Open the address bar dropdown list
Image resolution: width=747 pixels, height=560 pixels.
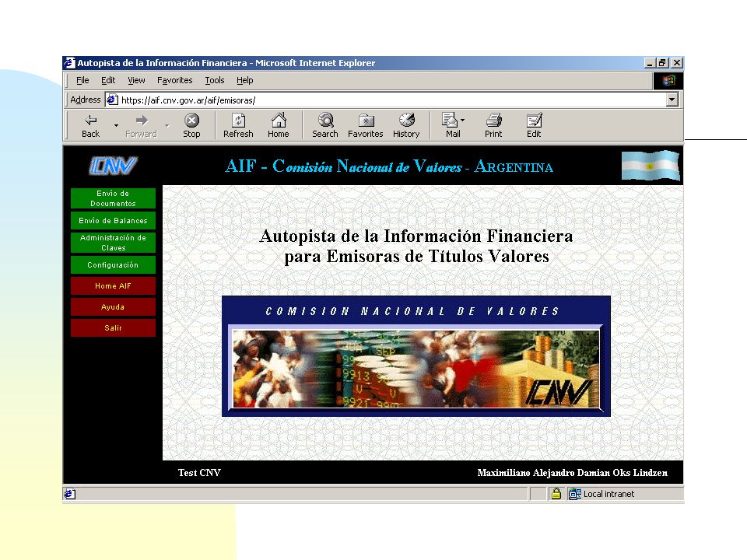tap(672, 100)
